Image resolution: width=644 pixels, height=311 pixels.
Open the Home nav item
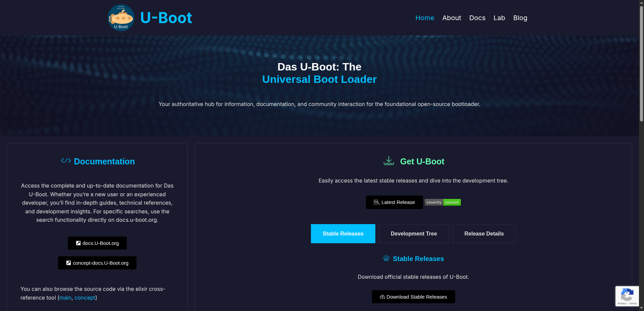pos(425,18)
